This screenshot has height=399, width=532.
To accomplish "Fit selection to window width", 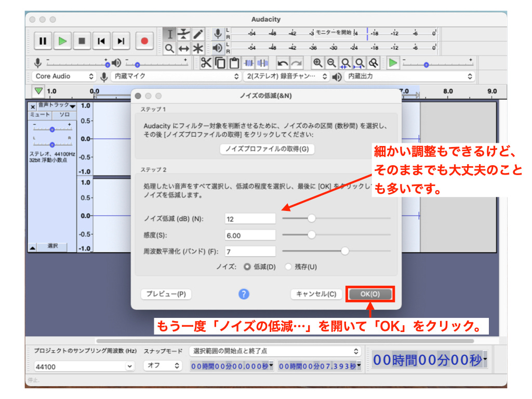I will [x=345, y=63].
